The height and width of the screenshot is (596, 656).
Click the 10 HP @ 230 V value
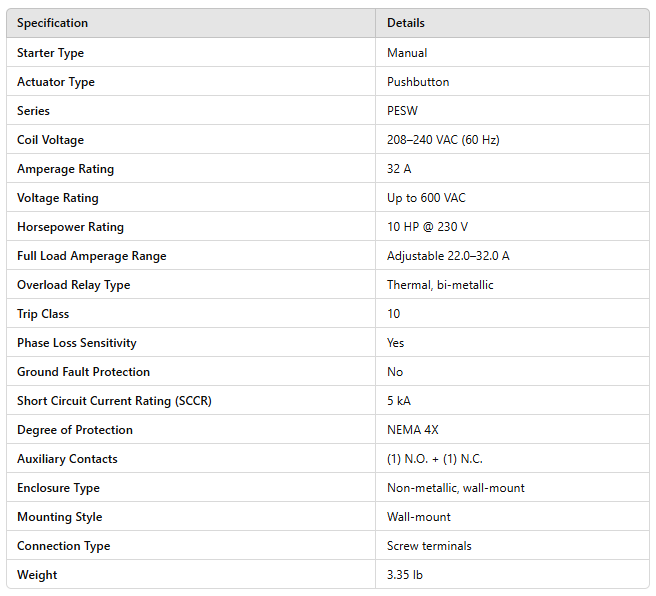coord(427,227)
